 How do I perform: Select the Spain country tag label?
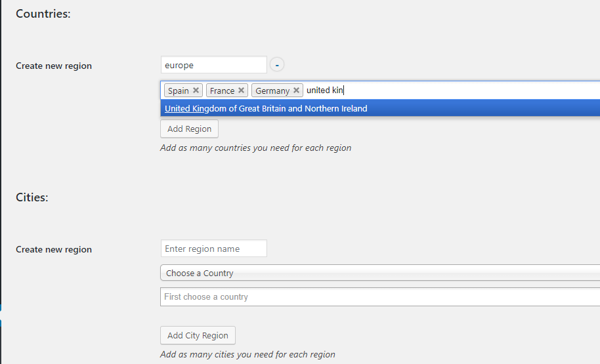(178, 91)
